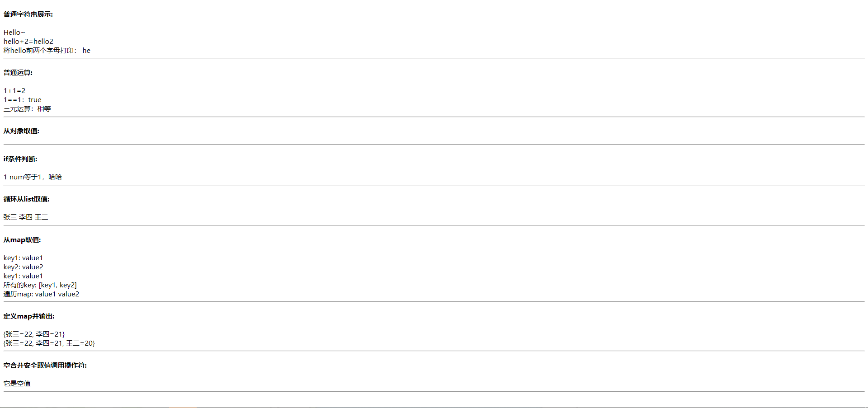868x408 pixels.
Task: Click the map line ending 王二=20}
Action: (49, 343)
